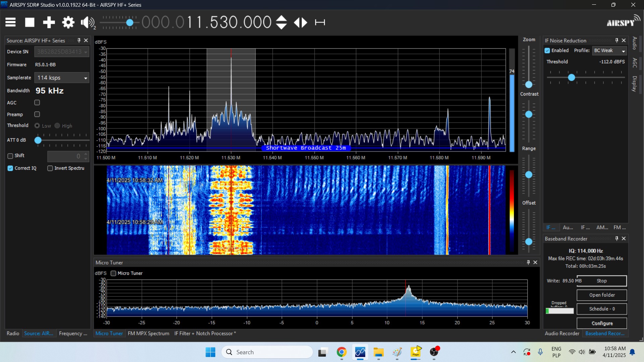The height and width of the screenshot is (362, 644).
Task: Pin the Micro Tuner panel
Action: point(529,262)
